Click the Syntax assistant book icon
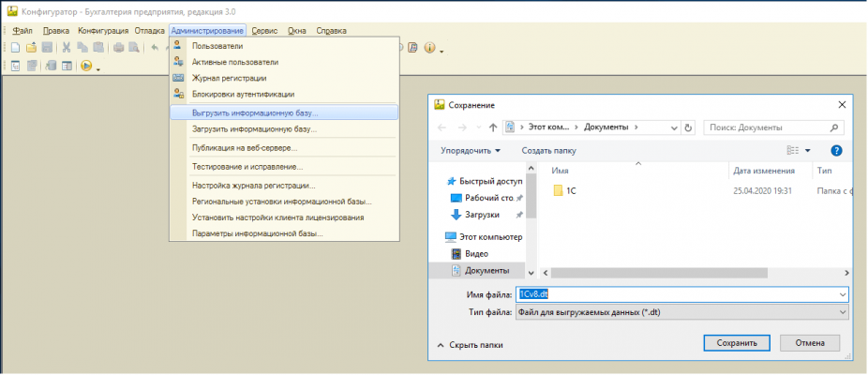The width and height of the screenshot is (868, 375). (x=412, y=48)
